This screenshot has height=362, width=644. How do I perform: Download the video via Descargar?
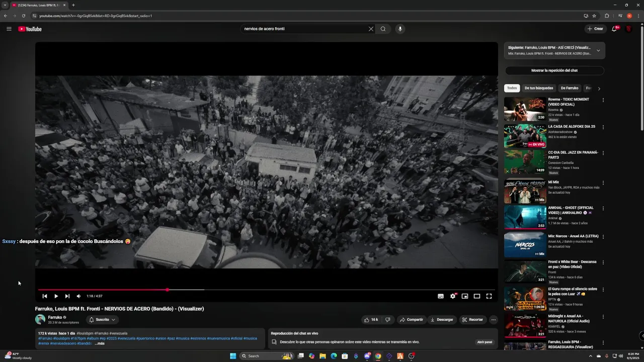coord(442,319)
